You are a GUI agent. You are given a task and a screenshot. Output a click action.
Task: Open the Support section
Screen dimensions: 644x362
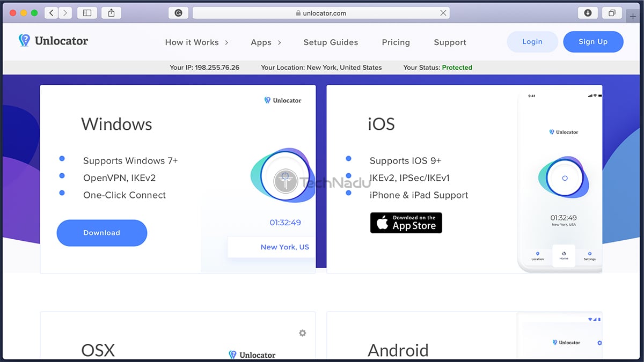[x=450, y=42]
